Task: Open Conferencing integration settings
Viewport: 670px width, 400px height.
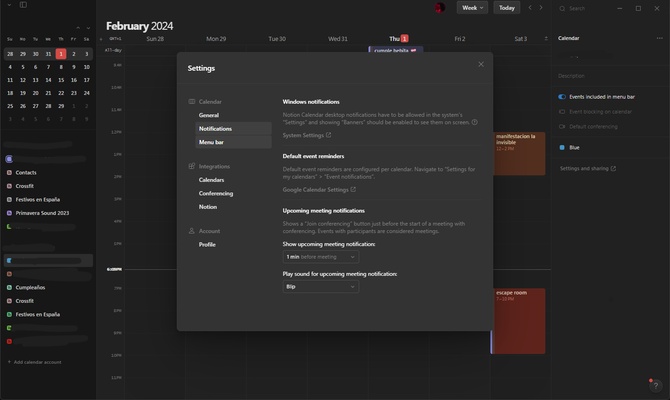Action: tap(233, 193)
